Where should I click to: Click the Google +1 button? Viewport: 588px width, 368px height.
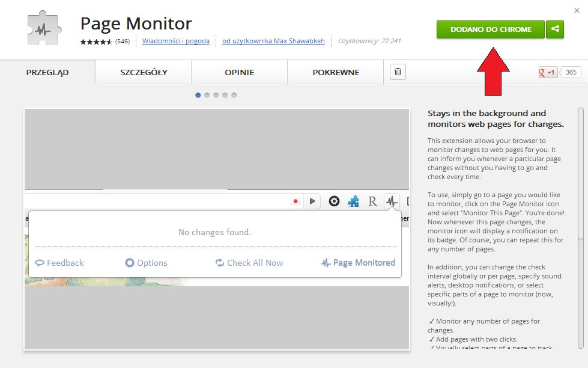click(x=548, y=72)
